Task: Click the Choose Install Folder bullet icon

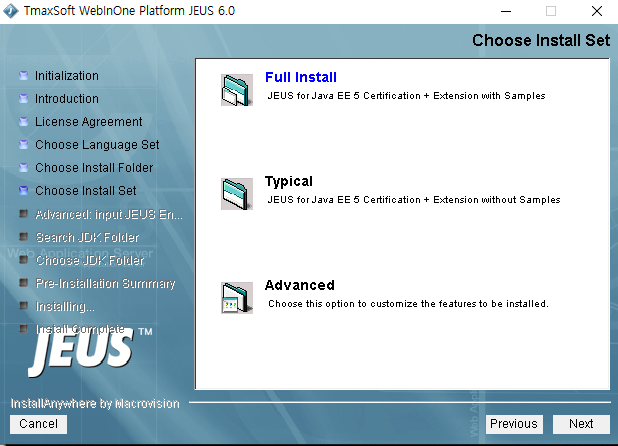Action: 24,167
